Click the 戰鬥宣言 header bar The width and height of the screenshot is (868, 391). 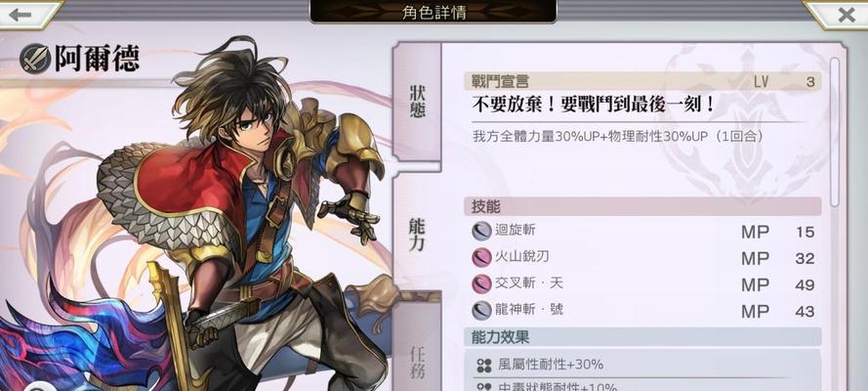click(x=642, y=81)
